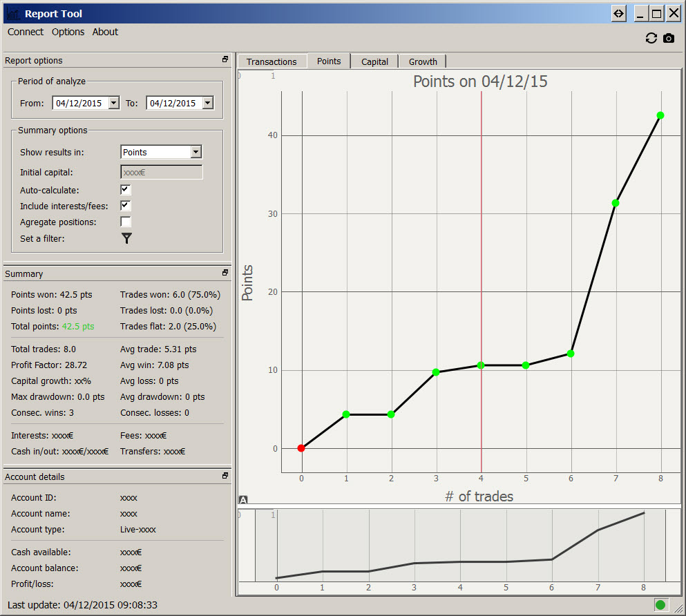The height and width of the screenshot is (616, 686).
Task: Switch to the Transactions tab
Action: 271,61
